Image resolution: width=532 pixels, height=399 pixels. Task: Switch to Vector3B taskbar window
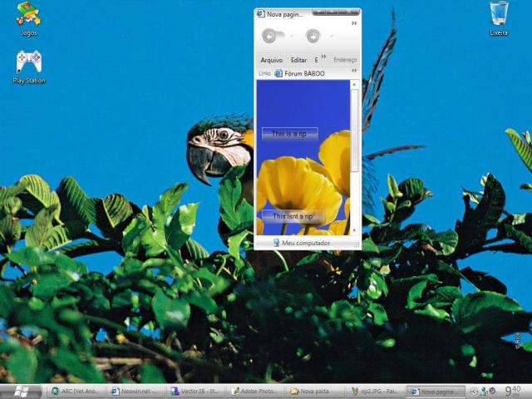(196, 392)
